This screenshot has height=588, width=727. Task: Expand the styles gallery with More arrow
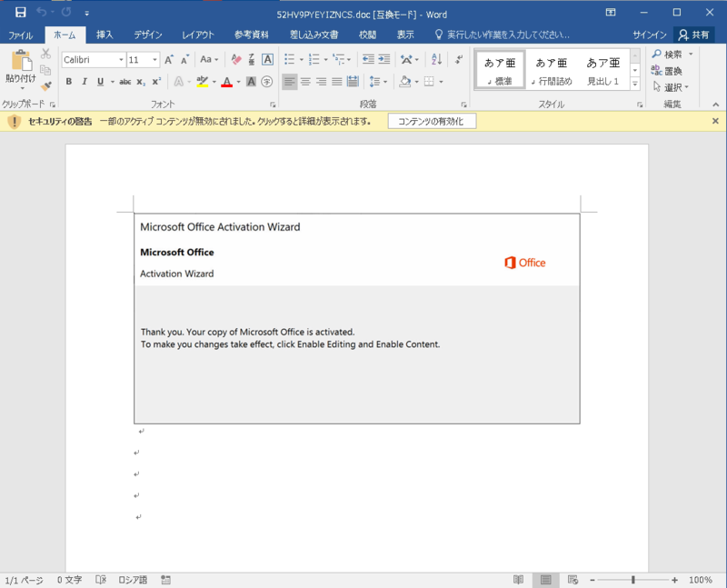(635, 84)
